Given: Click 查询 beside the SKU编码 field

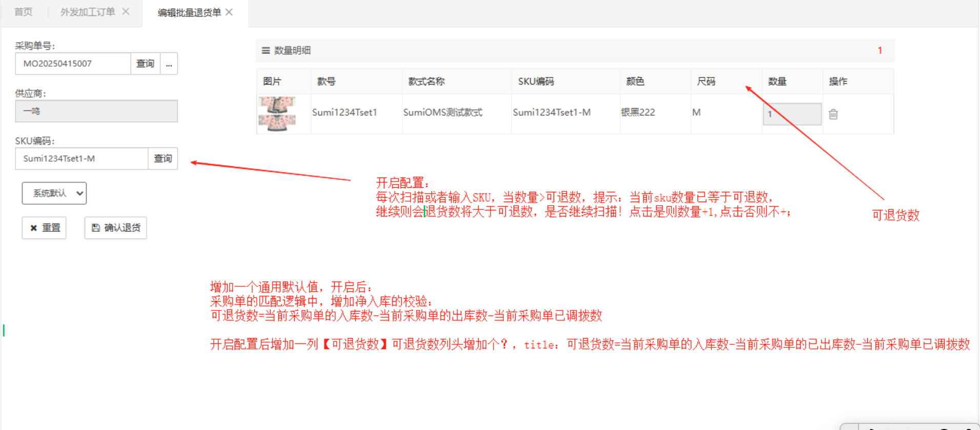Looking at the screenshot, I should [162, 159].
